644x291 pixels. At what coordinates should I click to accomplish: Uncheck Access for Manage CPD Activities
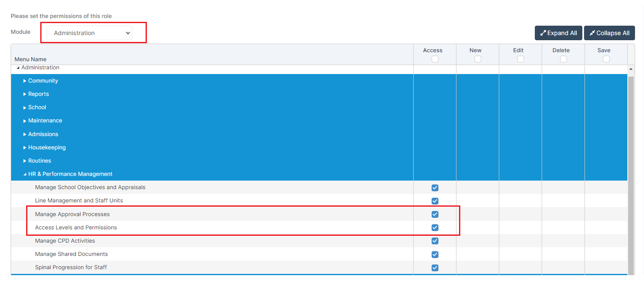[x=435, y=241]
